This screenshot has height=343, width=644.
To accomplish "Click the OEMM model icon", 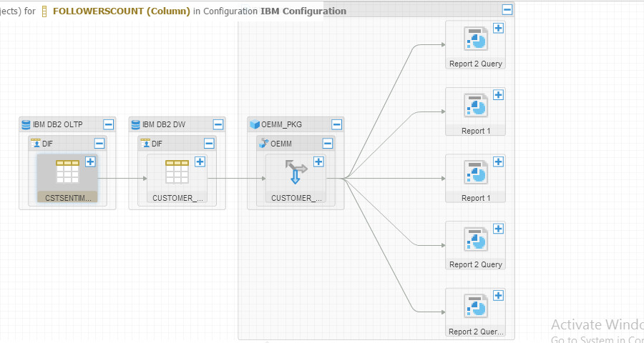I will 263,143.
